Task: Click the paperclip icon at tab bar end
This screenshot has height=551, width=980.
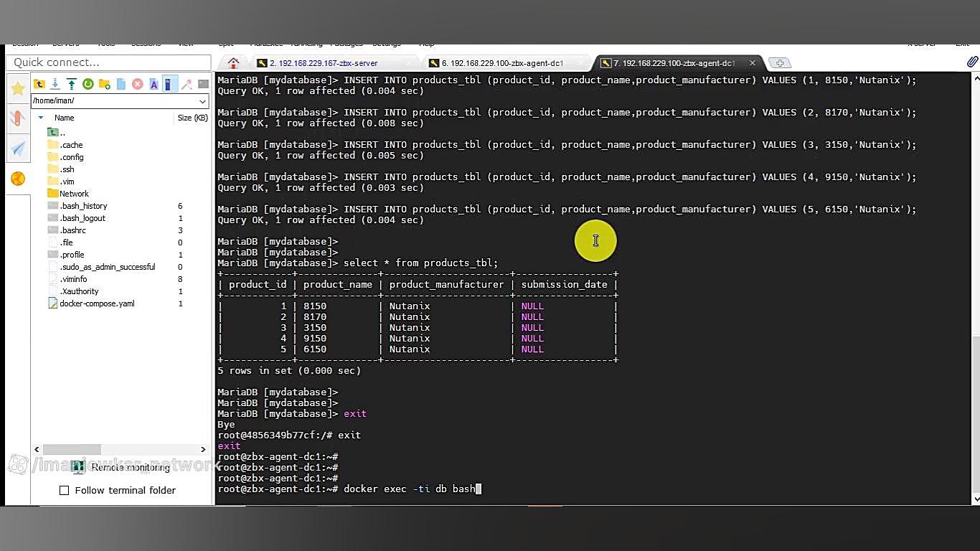Action: [x=972, y=62]
